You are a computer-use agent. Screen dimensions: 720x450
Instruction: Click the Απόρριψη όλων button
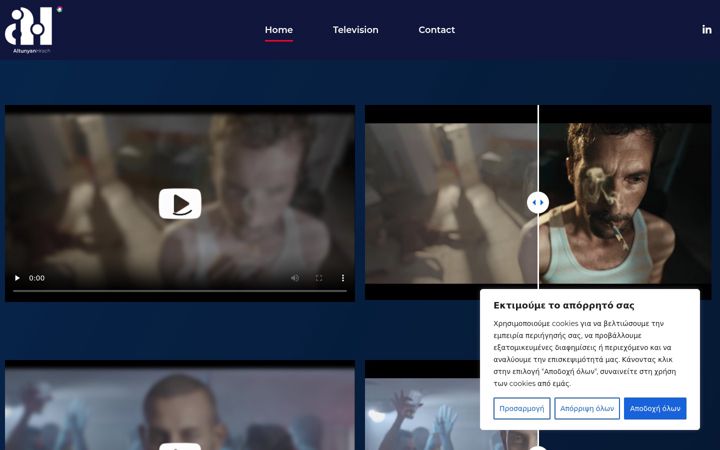click(587, 408)
